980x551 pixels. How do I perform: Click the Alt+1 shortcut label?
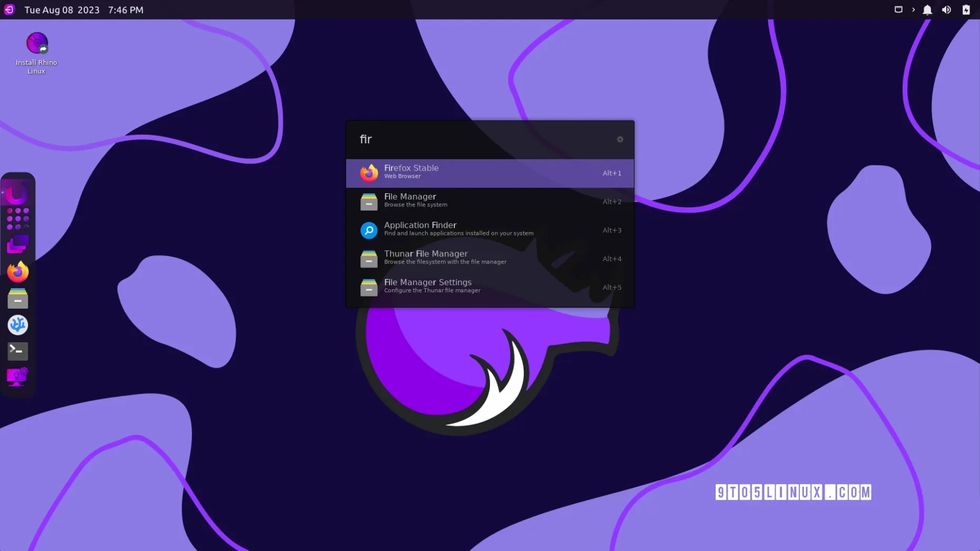pos(612,173)
